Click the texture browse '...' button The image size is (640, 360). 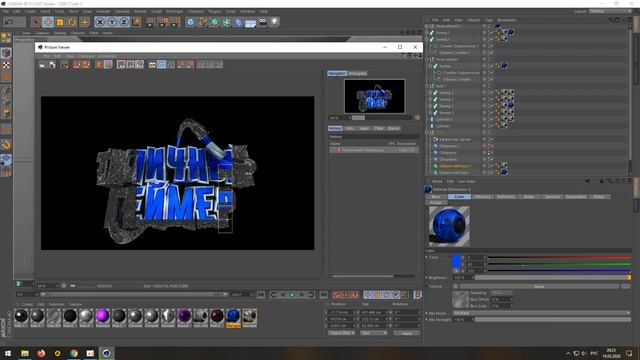click(626, 287)
